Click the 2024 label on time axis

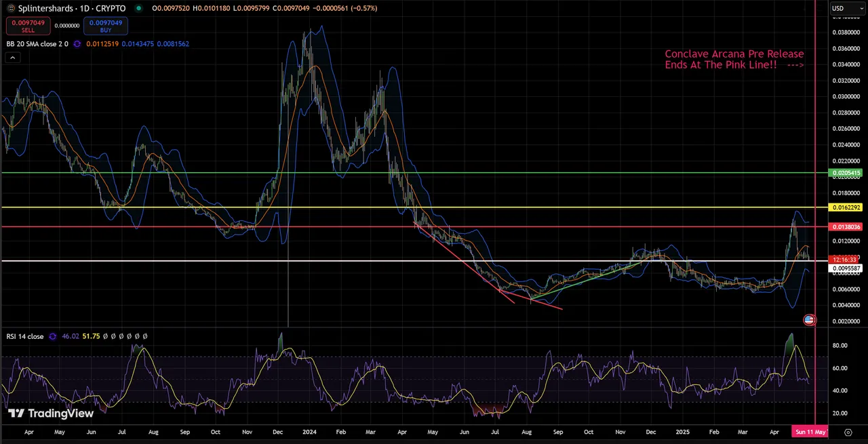(x=310, y=431)
